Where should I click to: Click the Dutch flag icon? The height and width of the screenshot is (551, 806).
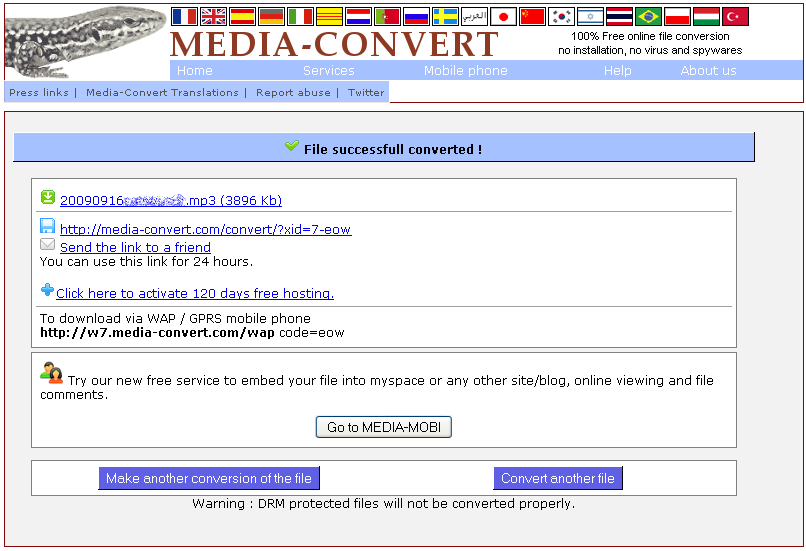coord(358,16)
